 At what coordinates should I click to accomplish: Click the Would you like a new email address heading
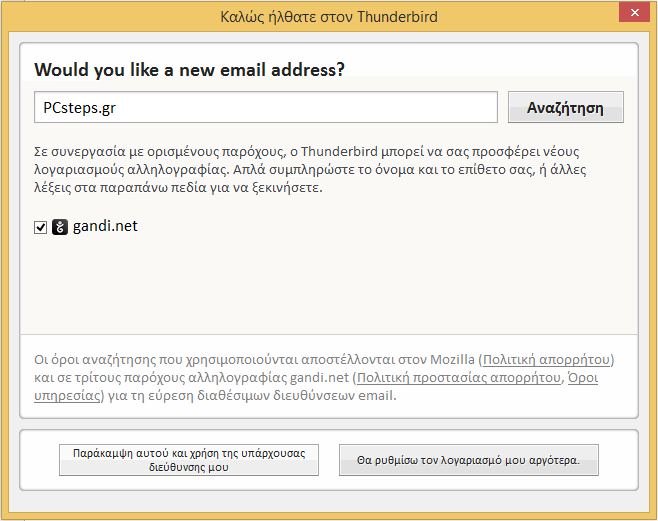click(x=189, y=70)
